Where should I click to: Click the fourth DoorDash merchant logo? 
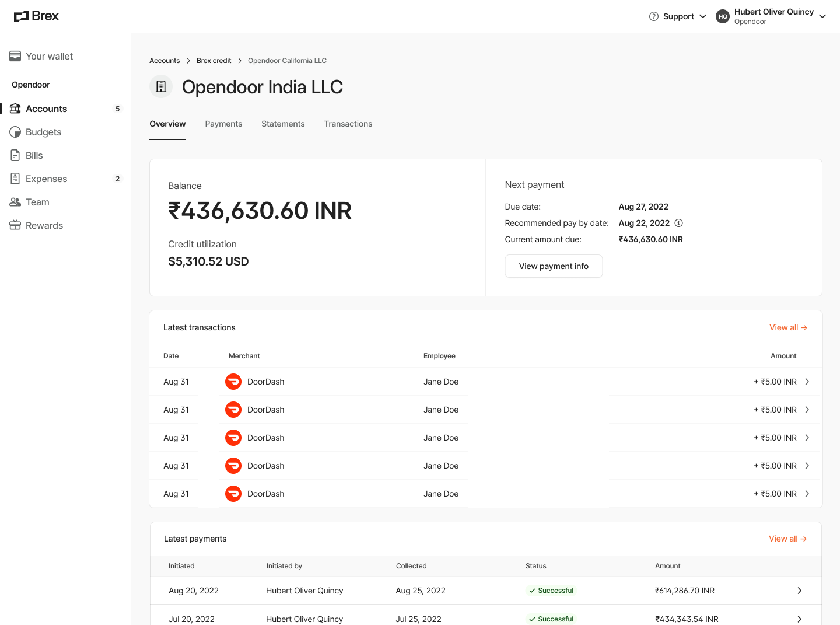pyautogui.click(x=233, y=466)
